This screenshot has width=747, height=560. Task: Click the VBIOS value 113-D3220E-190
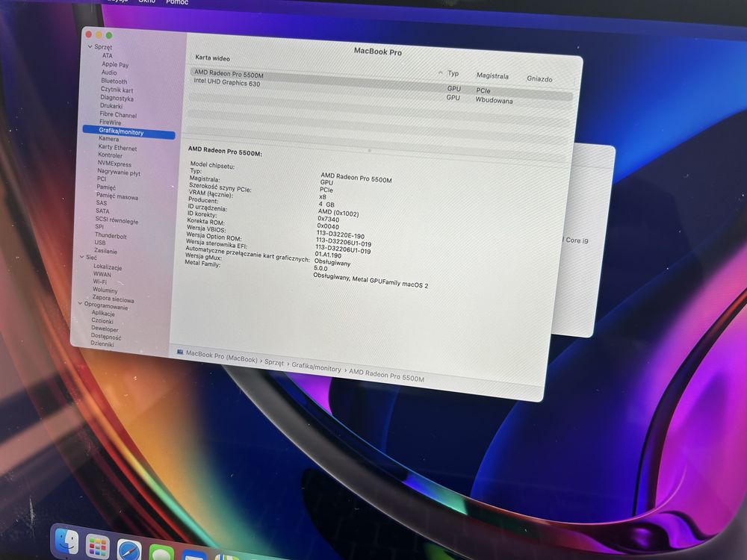pyautogui.click(x=340, y=234)
